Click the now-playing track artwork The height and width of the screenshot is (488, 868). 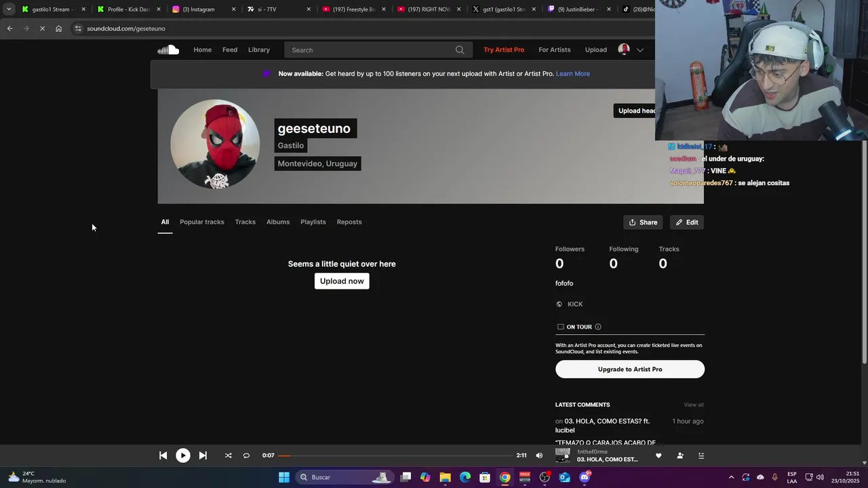coord(563,455)
